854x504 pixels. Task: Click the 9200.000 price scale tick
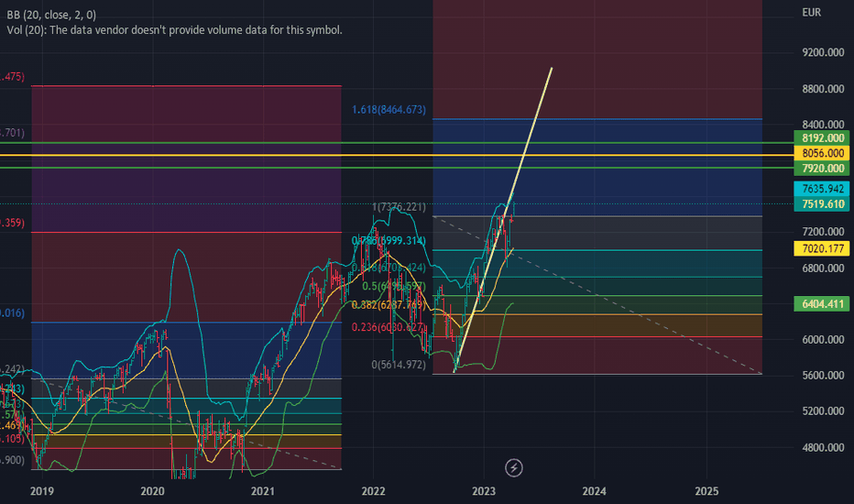coord(823,52)
